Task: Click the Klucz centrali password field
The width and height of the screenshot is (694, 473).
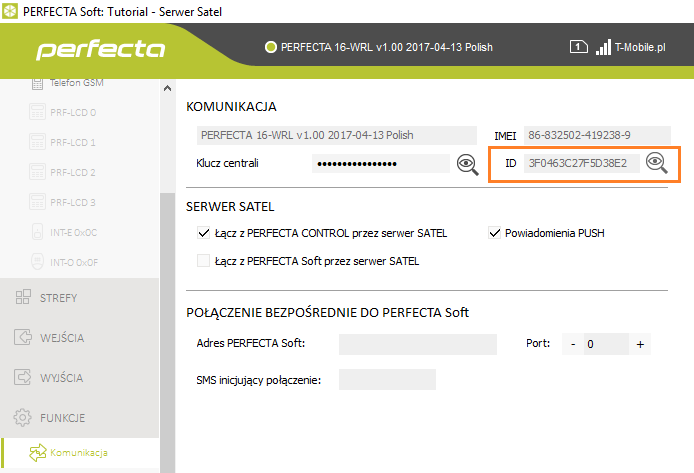Action: click(x=381, y=164)
